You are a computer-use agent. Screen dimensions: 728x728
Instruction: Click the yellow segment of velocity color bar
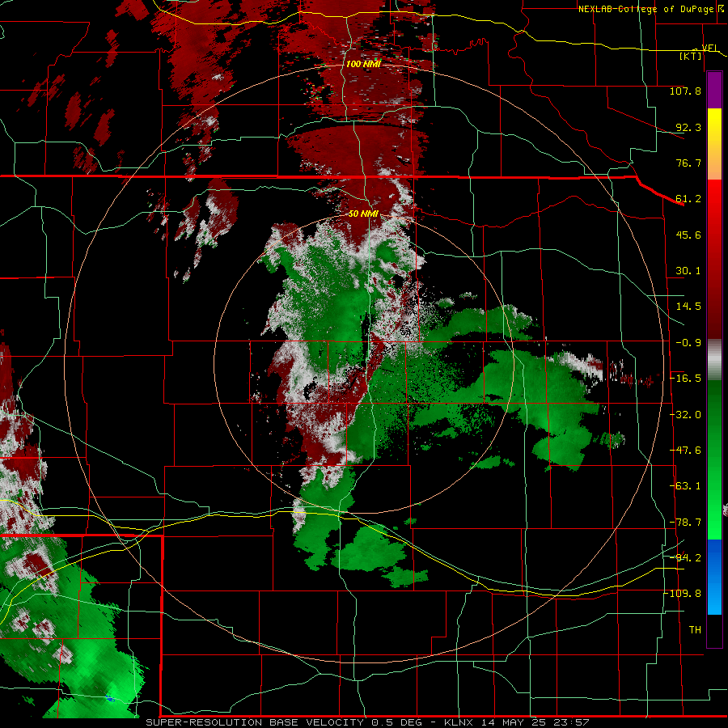pos(714,126)
